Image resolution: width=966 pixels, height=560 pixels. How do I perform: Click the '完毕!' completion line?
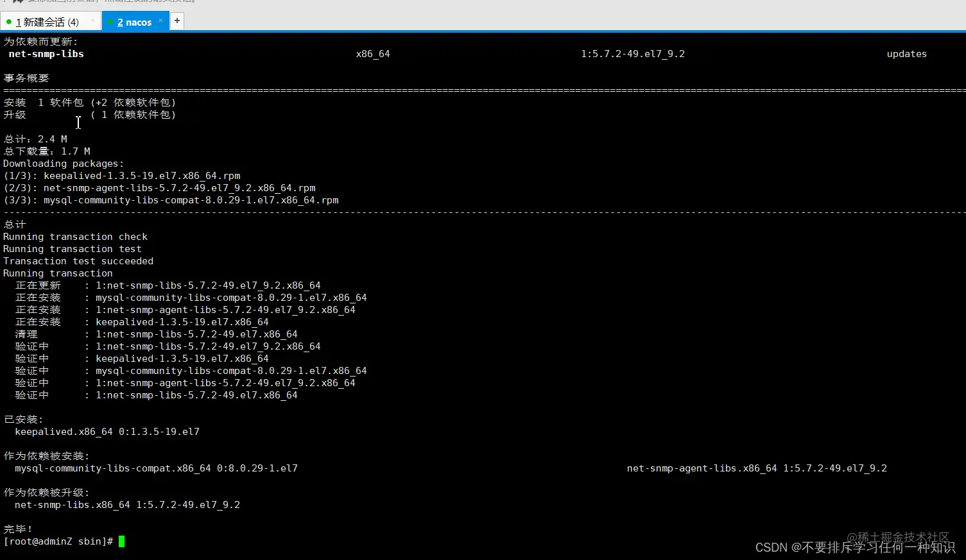click(x=18, y=529)
